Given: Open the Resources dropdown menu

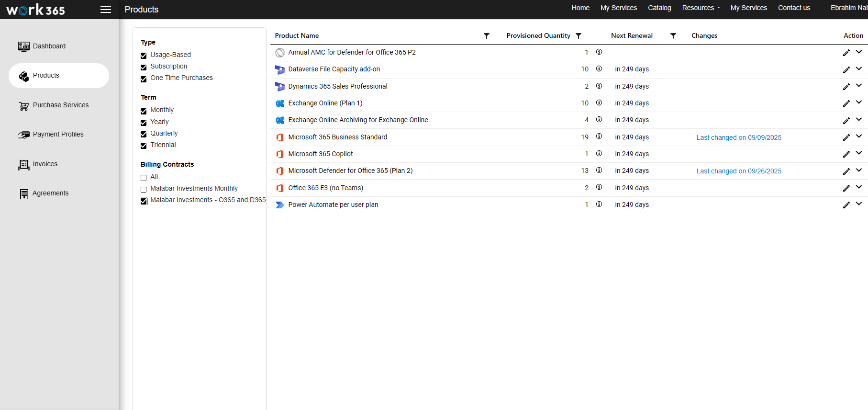Looking at the screenshot, I should [x=701, y=8].
